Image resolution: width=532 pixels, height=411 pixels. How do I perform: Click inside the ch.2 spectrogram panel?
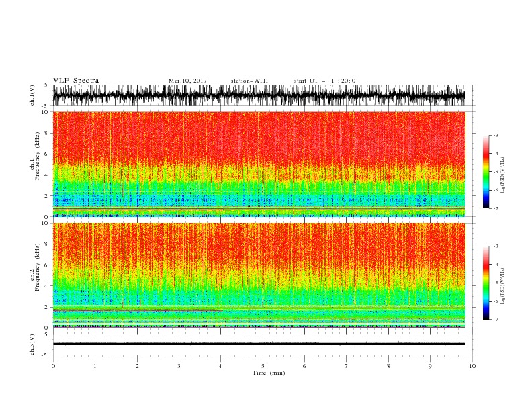[259, 275]
